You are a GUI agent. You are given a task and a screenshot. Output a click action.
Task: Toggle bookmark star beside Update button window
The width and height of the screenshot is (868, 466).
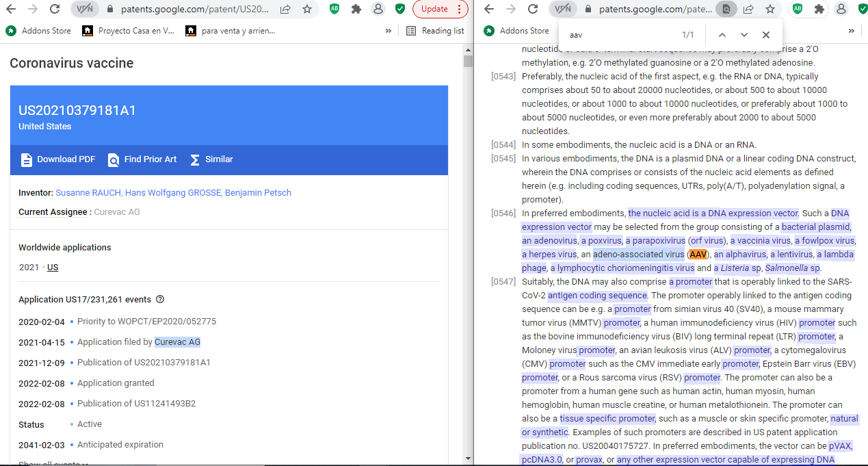tap(307, 9)
